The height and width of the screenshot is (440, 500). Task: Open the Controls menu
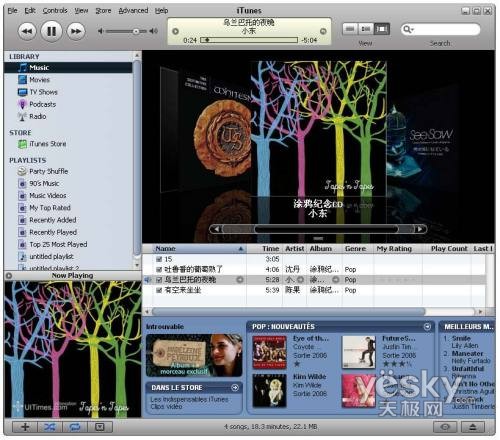click(55, 11)
